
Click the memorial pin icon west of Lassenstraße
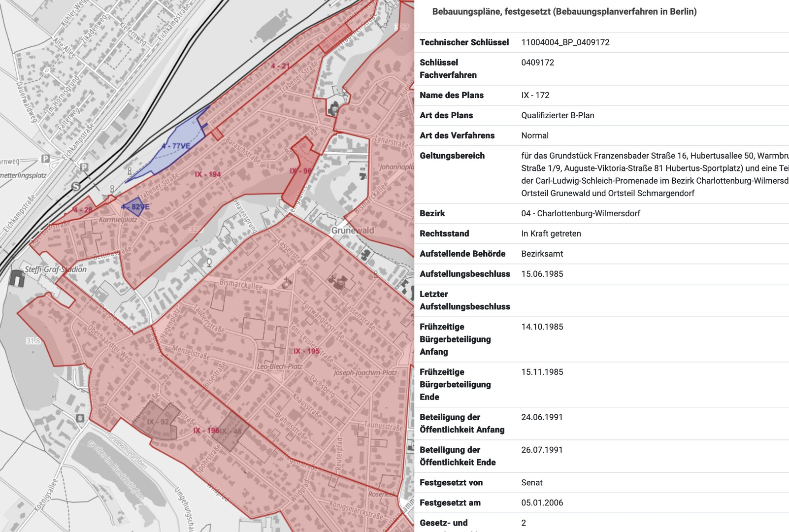[x=209, y=263]
